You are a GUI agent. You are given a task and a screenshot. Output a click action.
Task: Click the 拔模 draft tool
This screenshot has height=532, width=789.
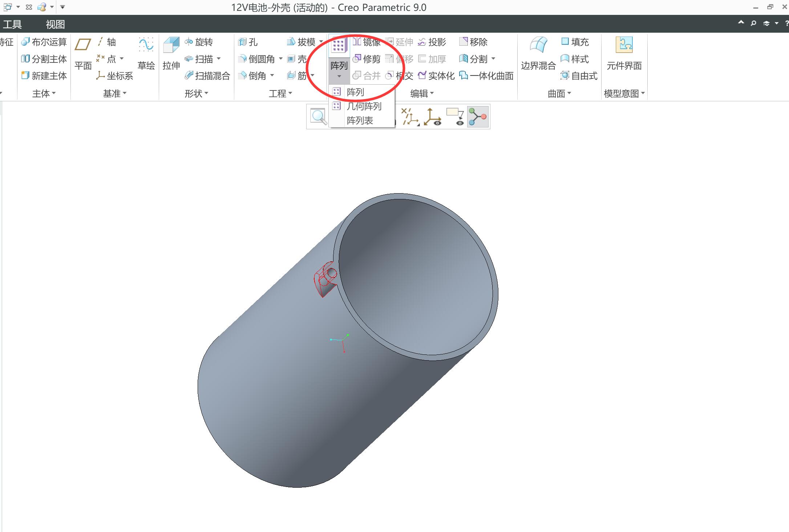coord(301,42)
